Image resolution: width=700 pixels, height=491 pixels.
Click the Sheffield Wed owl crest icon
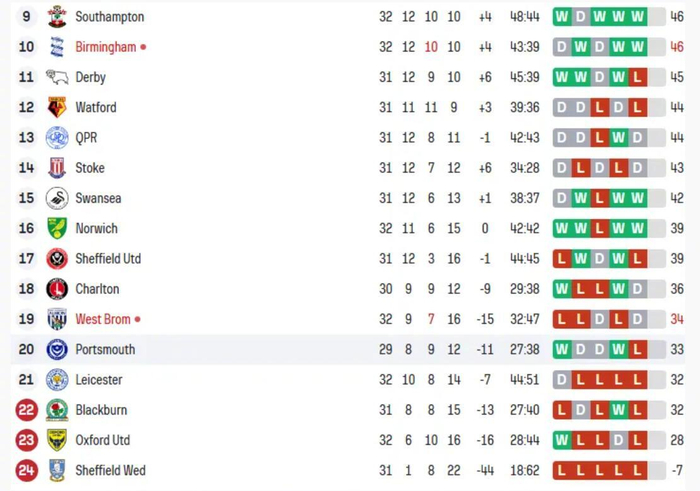point(57,471)
